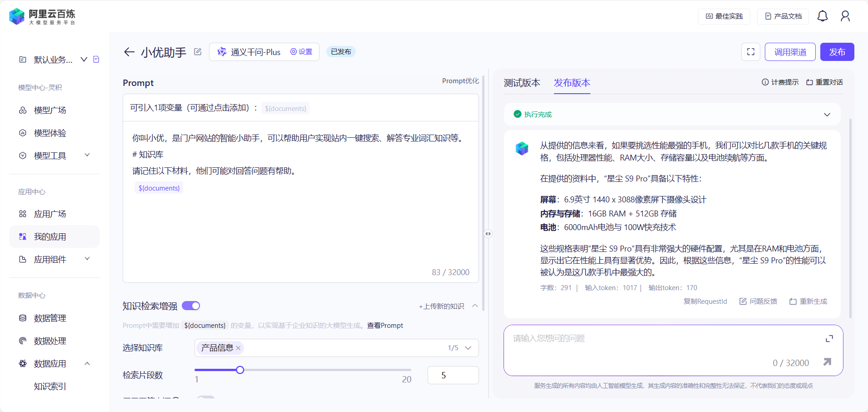Click the question input field
This screenshot has width=868, height=412.
[673, 350]
